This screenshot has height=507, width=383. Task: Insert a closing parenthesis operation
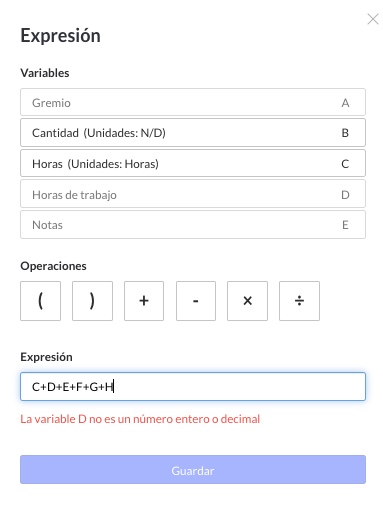[92, 301]
